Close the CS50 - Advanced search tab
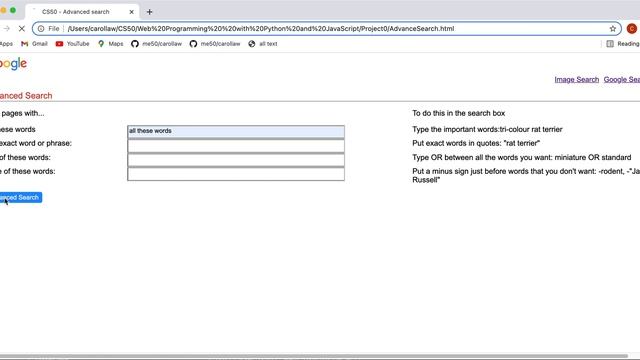Image resolution: width=640 pixels, height=360 pixels. (131, 12)
